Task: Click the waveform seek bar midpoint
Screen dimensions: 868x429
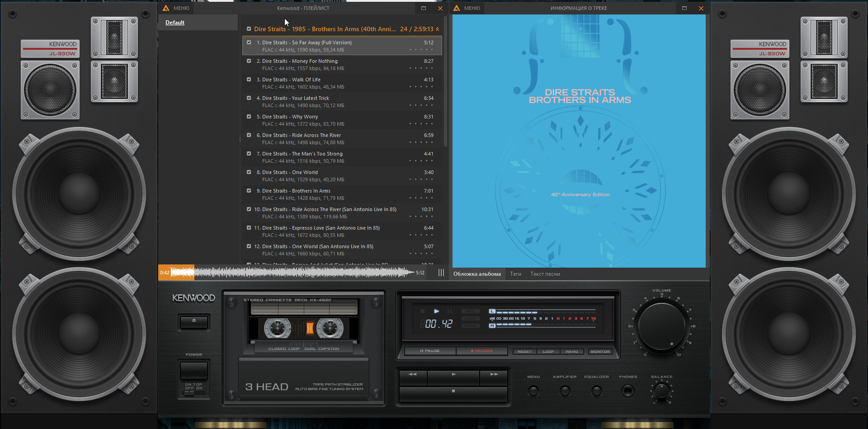Action: coord(292,273)
